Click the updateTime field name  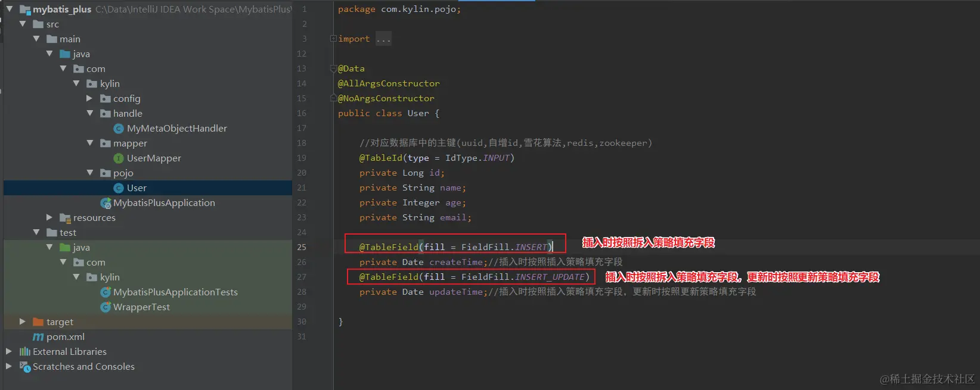coord(456,292)
